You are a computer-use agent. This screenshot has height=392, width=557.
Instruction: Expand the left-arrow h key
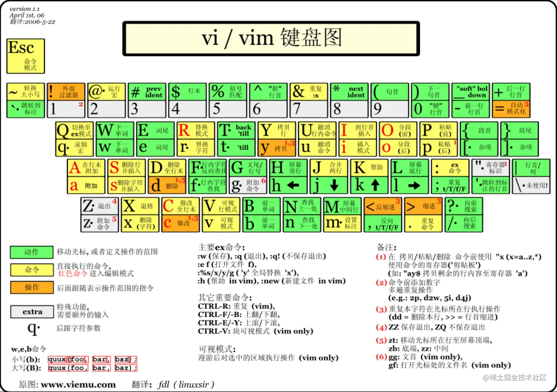pos(288,185)
